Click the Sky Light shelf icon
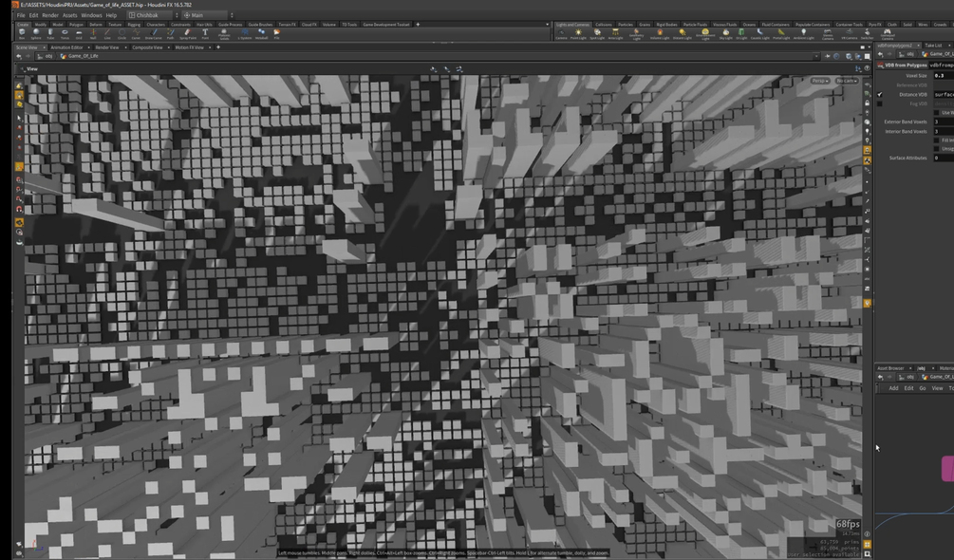This screenshot has width=954, height=560. tap(725, 33)
